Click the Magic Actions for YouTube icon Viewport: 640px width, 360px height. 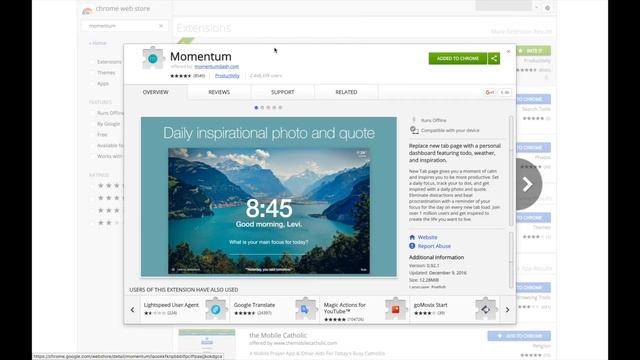(396, 309)
